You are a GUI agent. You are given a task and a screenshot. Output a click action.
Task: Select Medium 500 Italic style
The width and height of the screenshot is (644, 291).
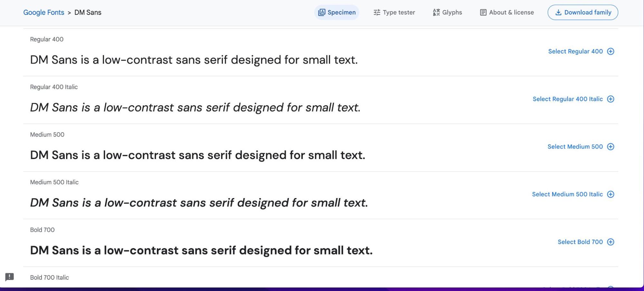(567, 194)
